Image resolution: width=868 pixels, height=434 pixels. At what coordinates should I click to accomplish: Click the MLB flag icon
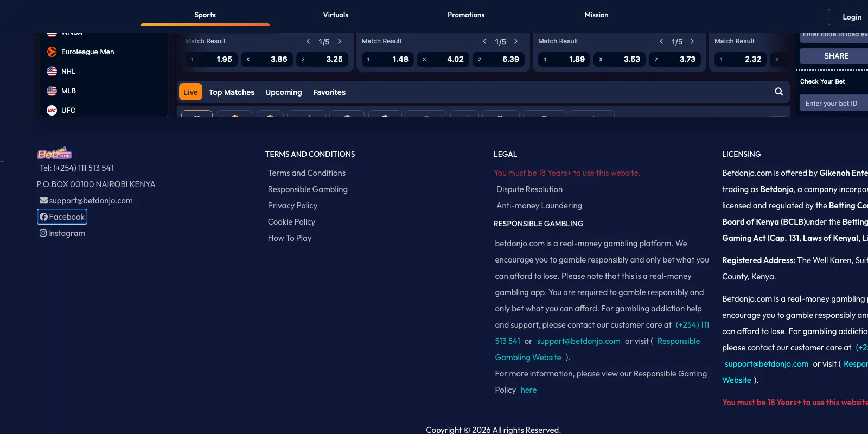pyautogui.click(x=52, y=91)
